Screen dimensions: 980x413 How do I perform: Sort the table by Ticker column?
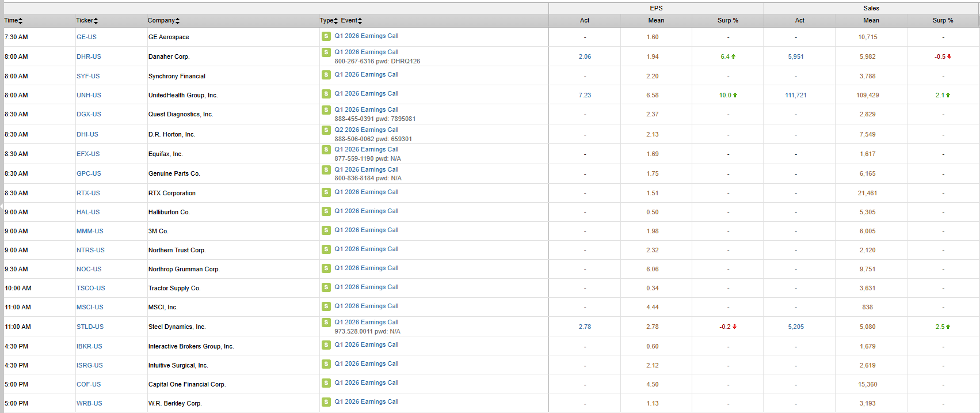coord(87,21)
